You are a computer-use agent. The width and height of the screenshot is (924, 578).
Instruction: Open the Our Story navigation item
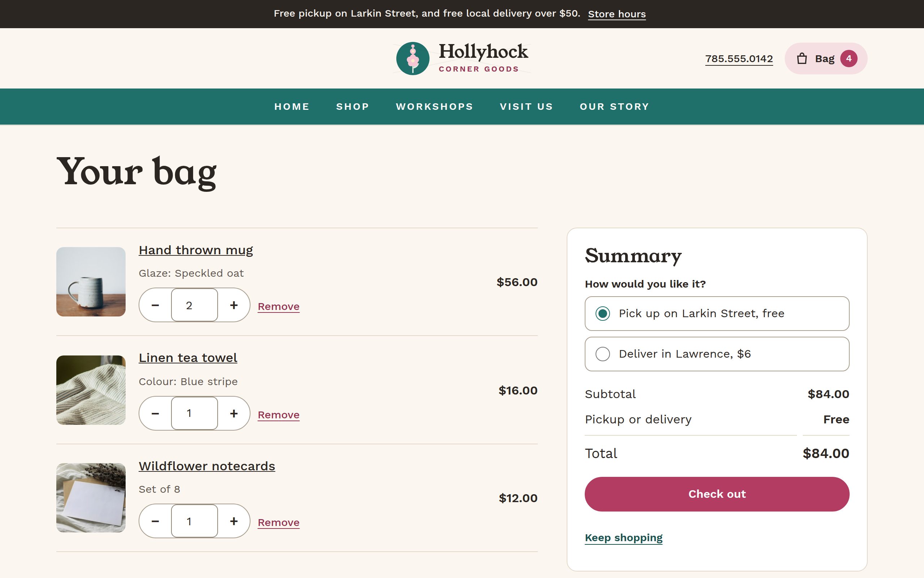[x=614, y=107]
